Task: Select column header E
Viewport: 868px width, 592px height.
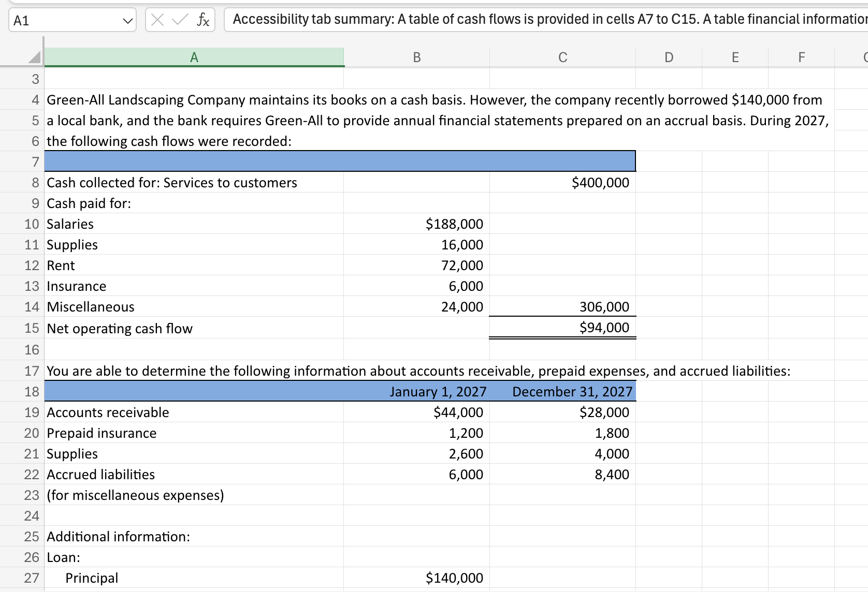Action: pyautogui.click(x=734, y=57)
